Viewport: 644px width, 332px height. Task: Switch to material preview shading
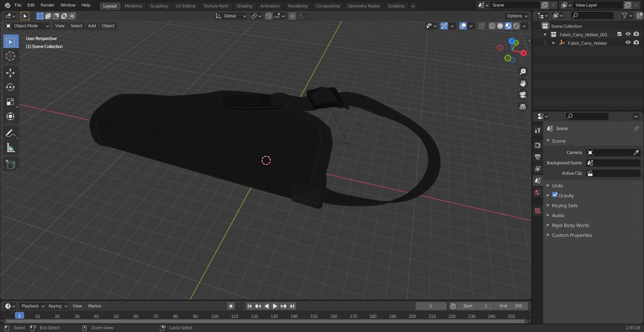pyautogui.click(x=508, y=26)
